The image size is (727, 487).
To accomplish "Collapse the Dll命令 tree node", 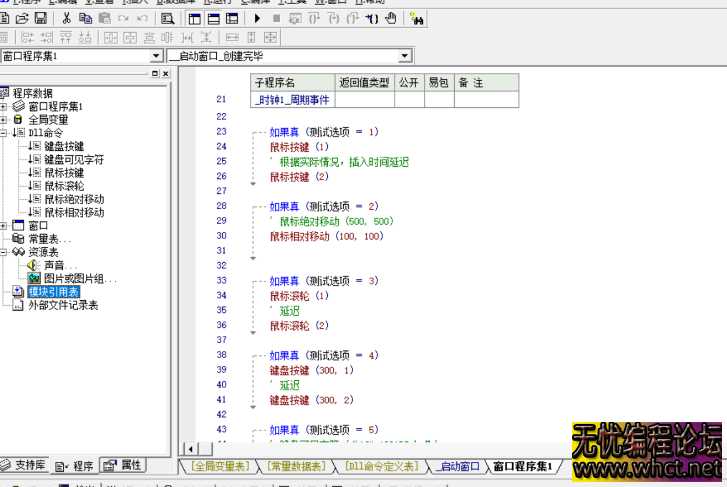I will 5,133.
